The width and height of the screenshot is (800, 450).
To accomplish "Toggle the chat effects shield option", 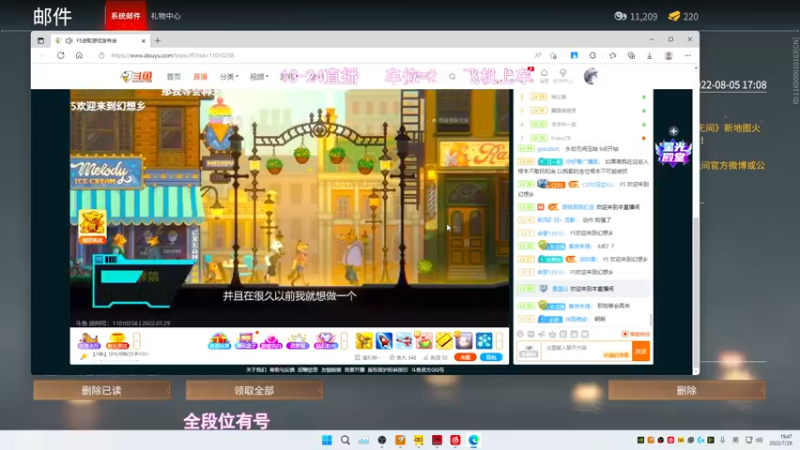I will pyautogui.click(x=636, y=334).
